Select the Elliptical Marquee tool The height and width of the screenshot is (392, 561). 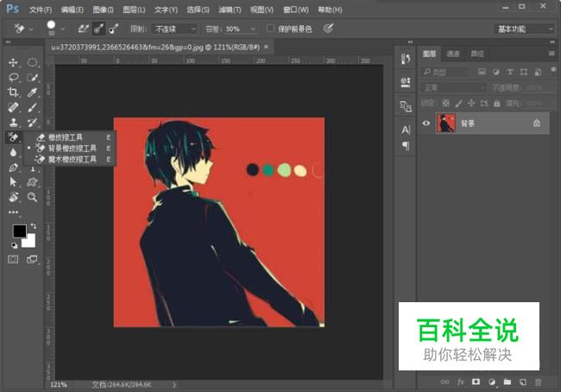click(33, 63)
